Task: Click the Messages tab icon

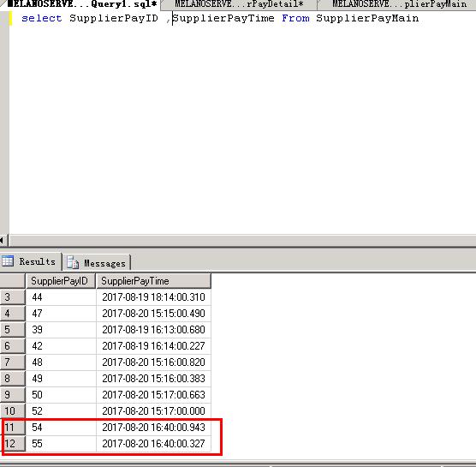Action: [x=73, y=262]
